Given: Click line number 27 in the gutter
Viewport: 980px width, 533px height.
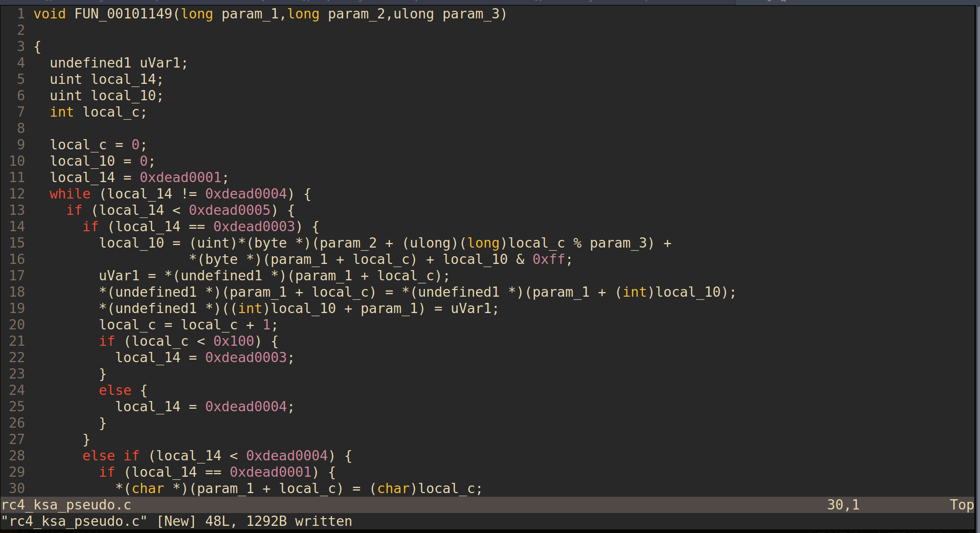Looking at the screenshot, I should [17, 439].
